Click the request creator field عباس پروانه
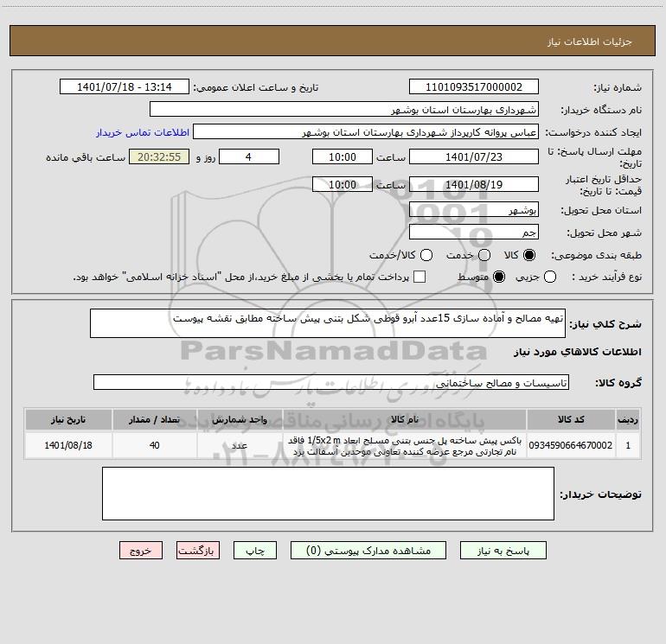The image size is (666, 644). (366, 132)
